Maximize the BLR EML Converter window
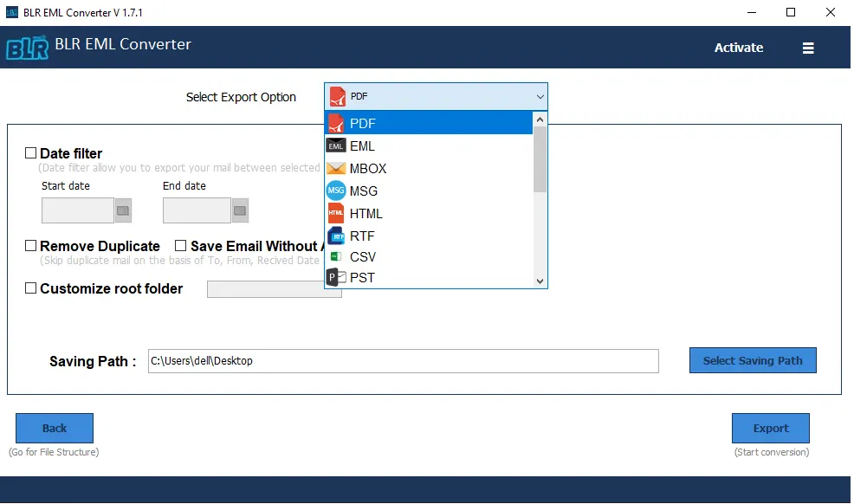854x504 pixels. 791,12
